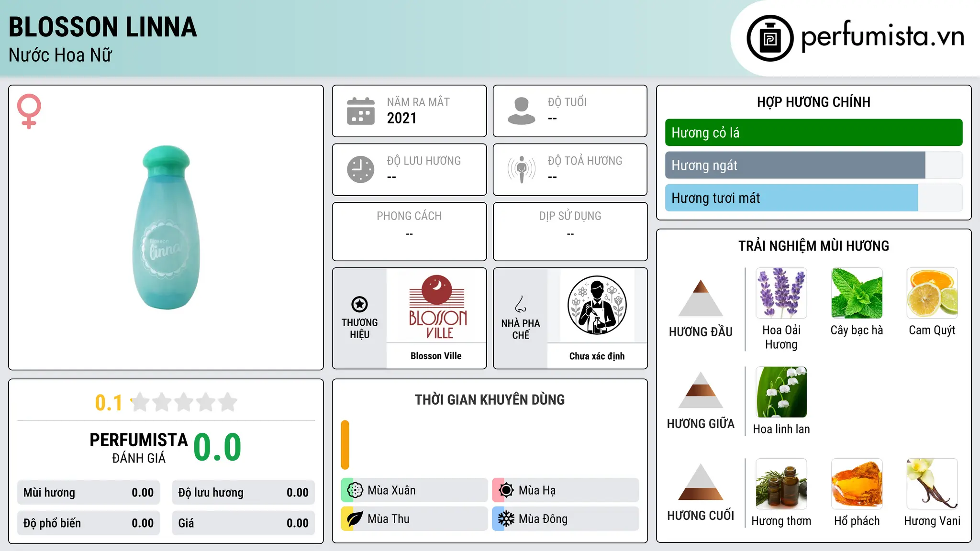Click the sillage icon beside Độ toả hương
980x551 pixels.
(522, 169)
